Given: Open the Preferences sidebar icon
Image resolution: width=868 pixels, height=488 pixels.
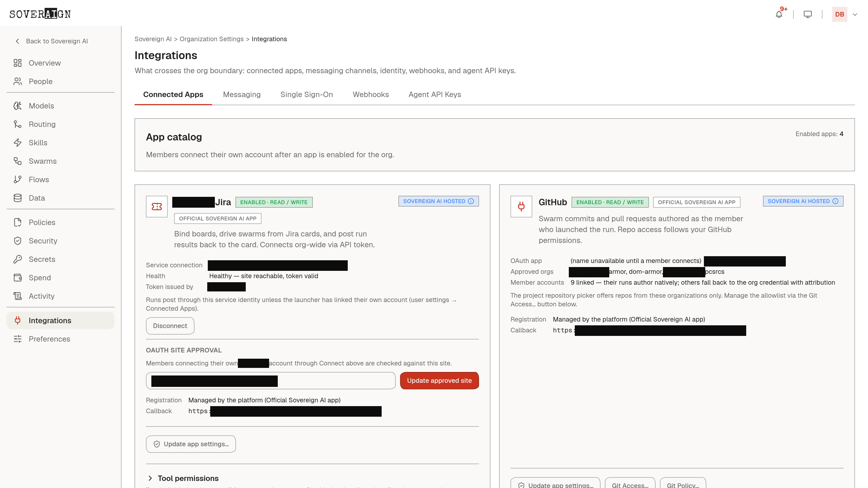Looking at the screenshot, I should click(x=18, y=339).
